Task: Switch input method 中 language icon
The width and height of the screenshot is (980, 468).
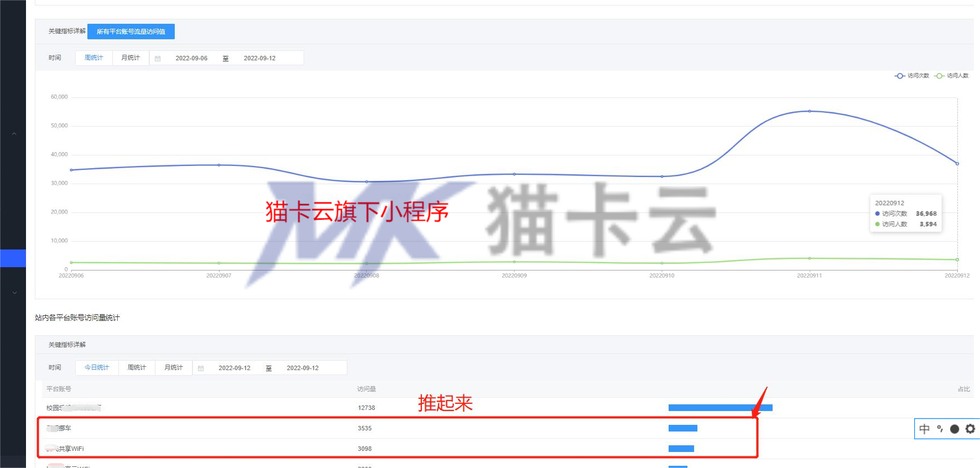Action: pos(924,429)
